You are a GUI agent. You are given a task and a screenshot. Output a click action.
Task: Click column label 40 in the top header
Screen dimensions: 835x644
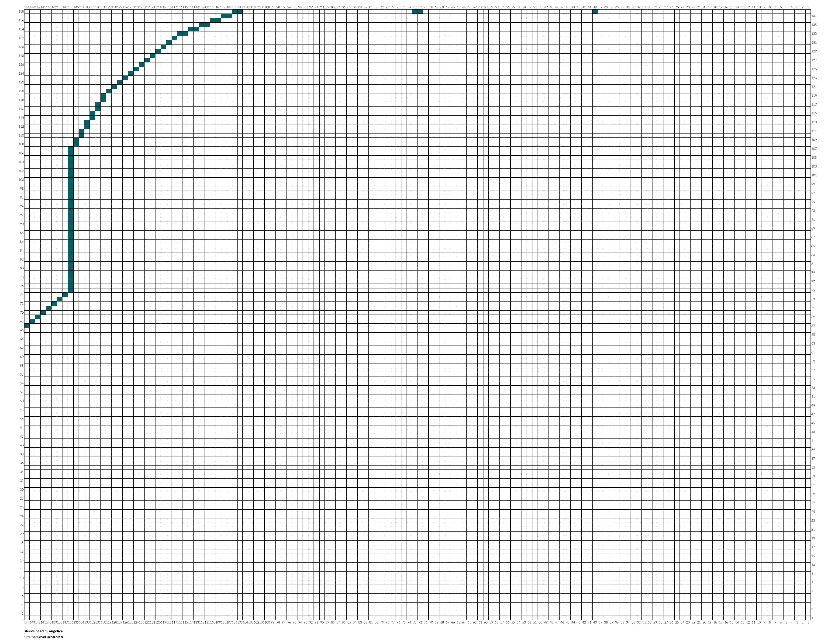click(595, 7)
